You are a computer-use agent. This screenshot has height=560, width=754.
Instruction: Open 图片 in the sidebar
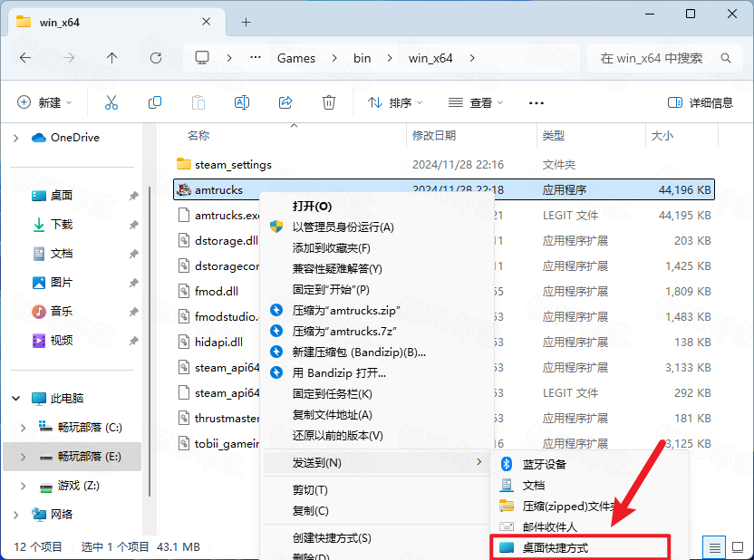click(62, 283)
